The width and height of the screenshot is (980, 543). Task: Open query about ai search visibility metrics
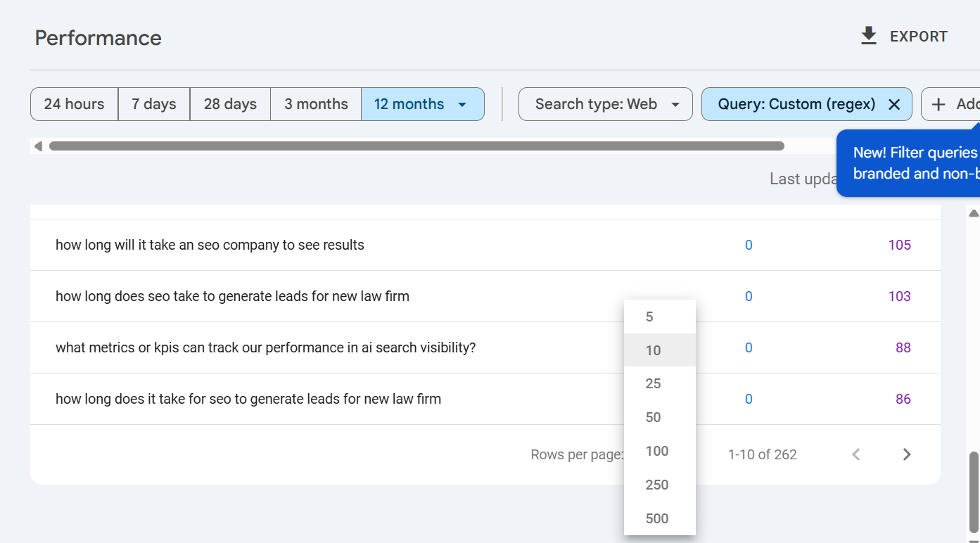(266, 347)
